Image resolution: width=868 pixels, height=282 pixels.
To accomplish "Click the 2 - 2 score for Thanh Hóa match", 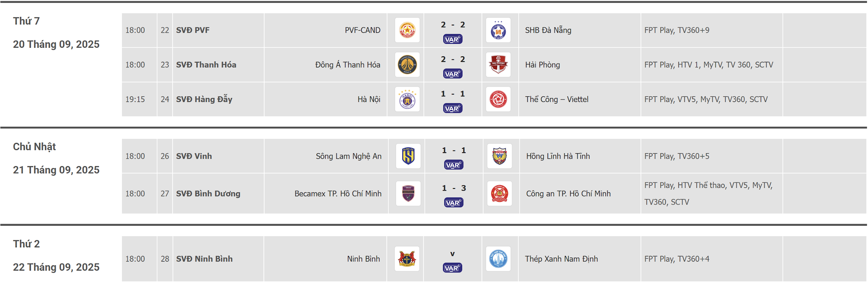I will pyautogui.click(x=453, y=59).
